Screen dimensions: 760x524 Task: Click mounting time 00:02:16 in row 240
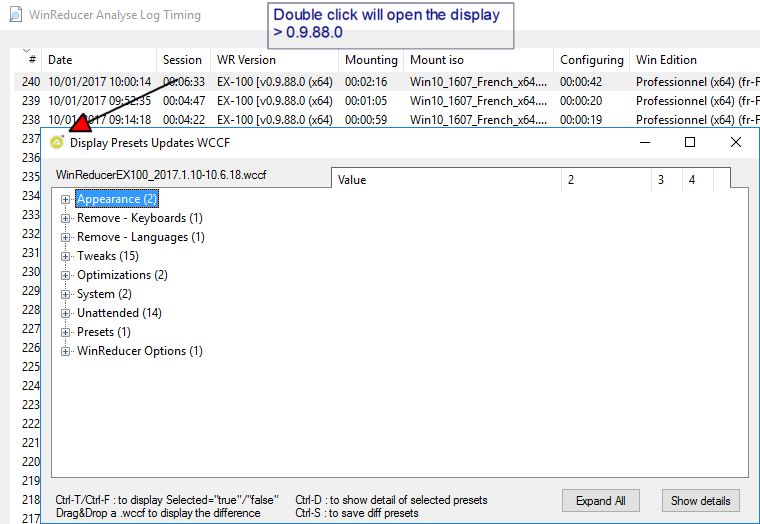point(366,82)
